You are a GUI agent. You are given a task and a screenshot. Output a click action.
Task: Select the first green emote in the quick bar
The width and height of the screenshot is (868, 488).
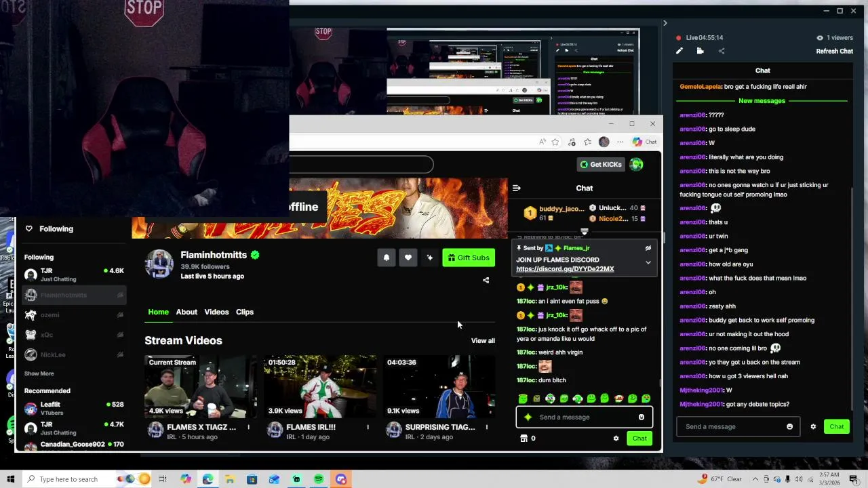(x=522, y=399)
